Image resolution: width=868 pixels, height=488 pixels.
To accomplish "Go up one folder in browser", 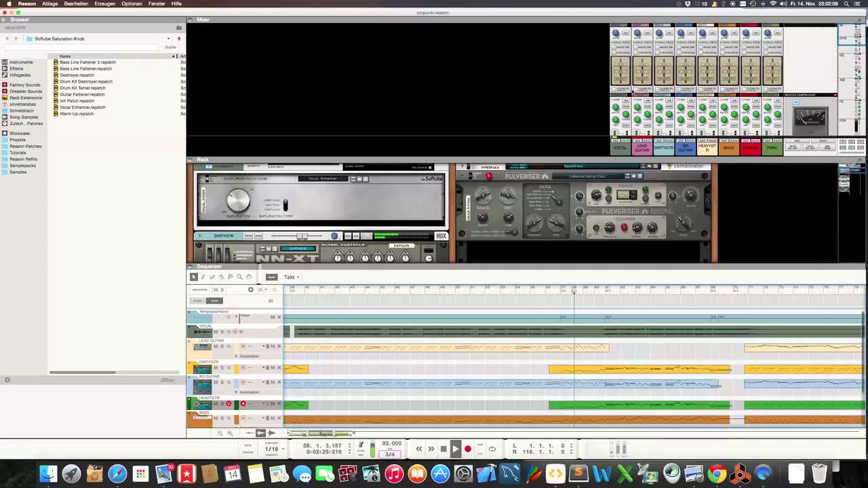I will coord(179,39).
